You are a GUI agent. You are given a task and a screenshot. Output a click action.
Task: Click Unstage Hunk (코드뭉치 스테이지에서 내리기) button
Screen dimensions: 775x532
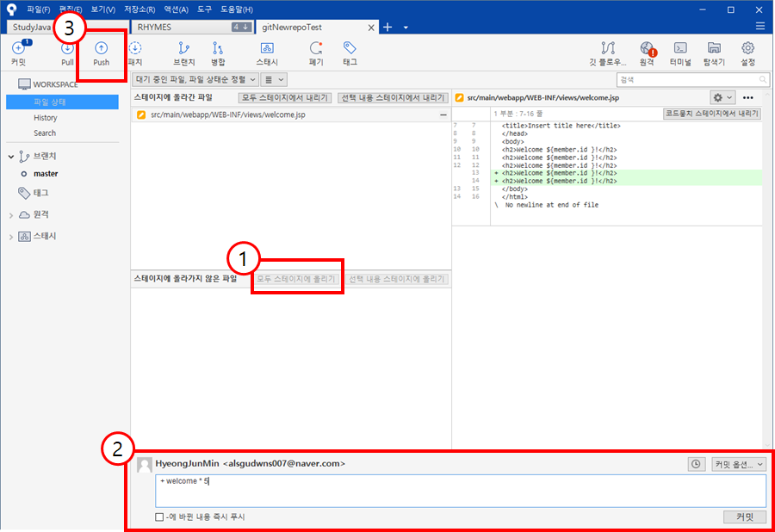tap(712, 114)
